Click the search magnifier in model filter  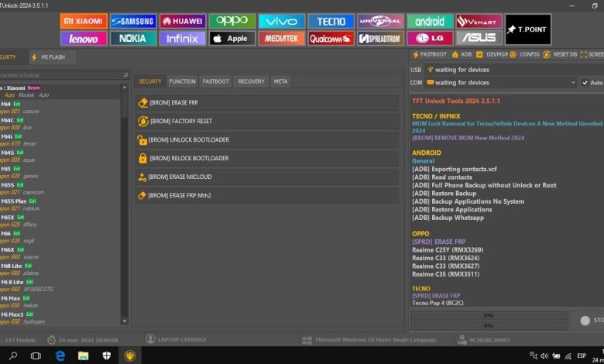click(x=125, y=75)
